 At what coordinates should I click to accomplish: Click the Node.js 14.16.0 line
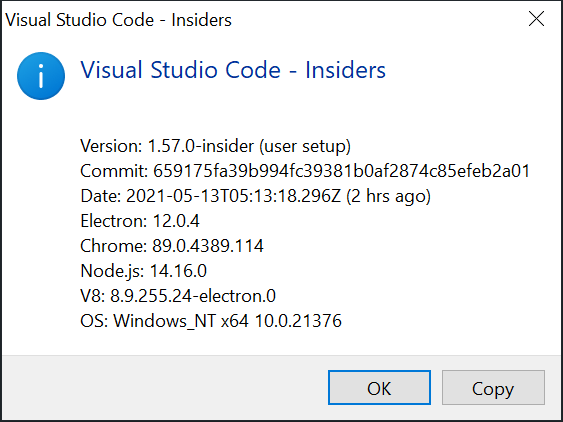click(143, 271)
